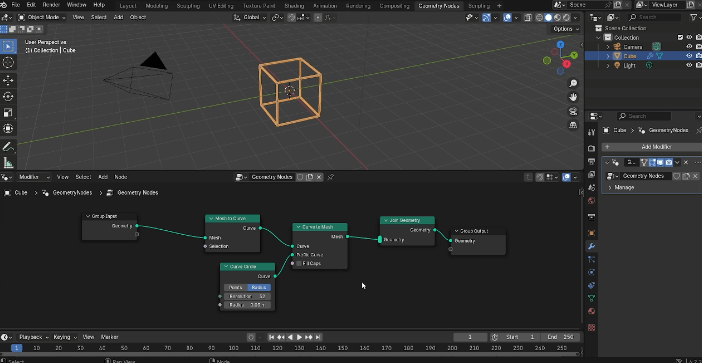
Task: Open the Playback dropdown in timeline
Action: tap(33, 337)
